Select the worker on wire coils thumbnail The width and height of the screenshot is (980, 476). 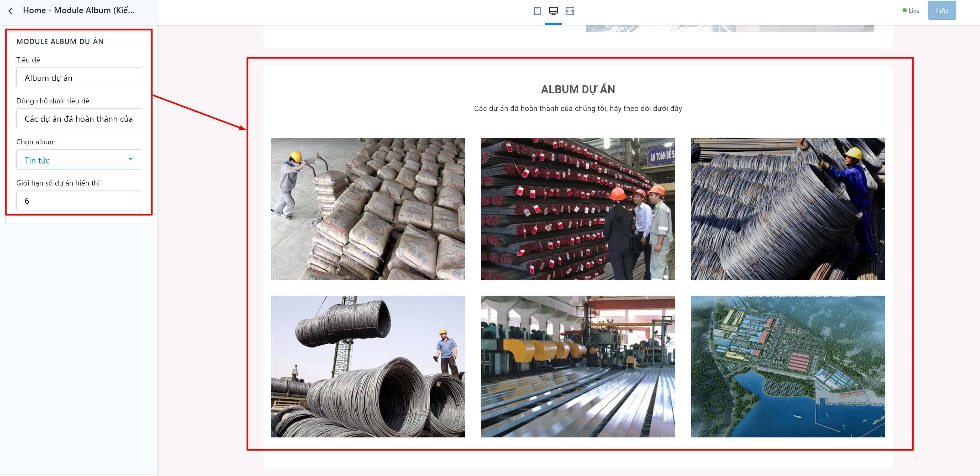(788, 209)
